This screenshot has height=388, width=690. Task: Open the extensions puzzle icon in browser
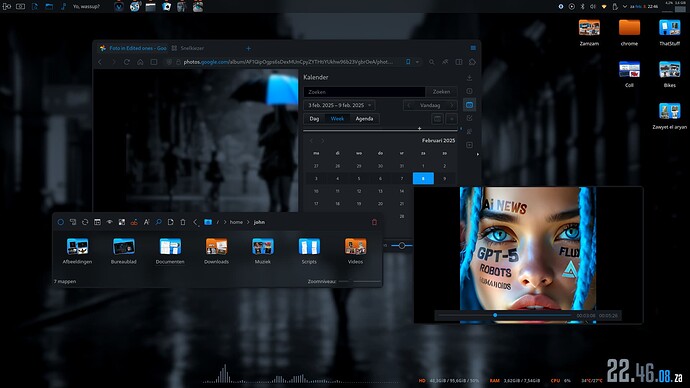472,62
